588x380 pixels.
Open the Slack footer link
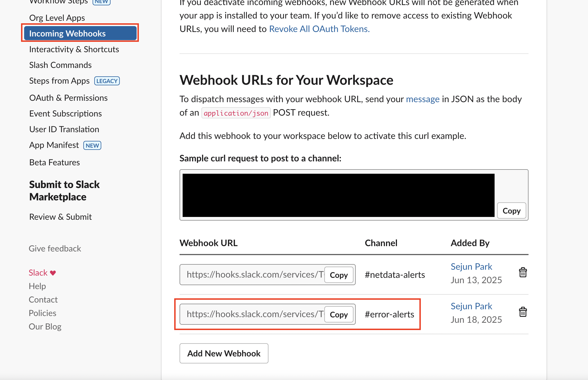coord(38,273)
